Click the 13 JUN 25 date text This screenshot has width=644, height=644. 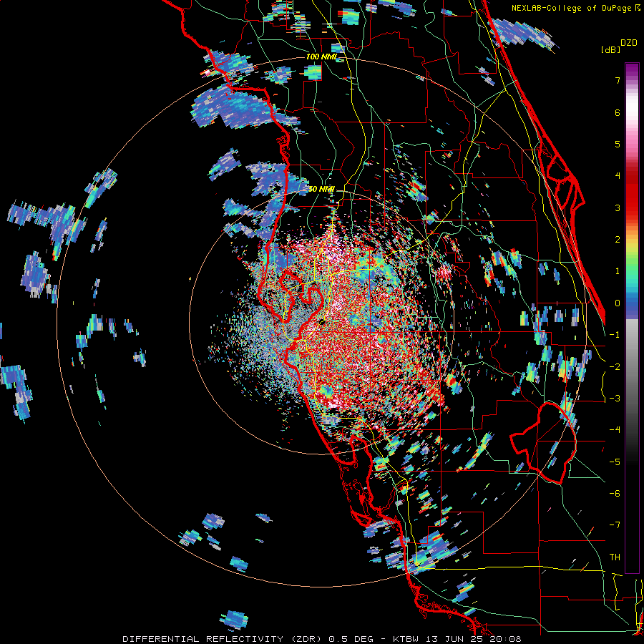(x=454, y=639)
